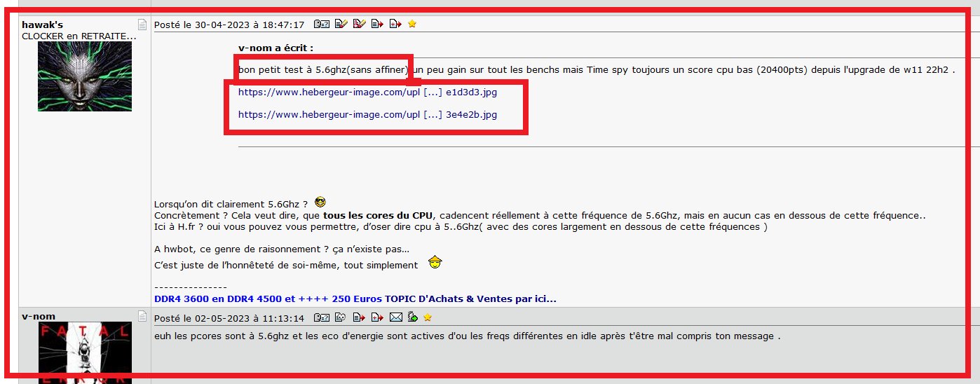Open the 3e4e2b.jpg image link
Viewport: 980px width, 384px height.
coord(367,114)
